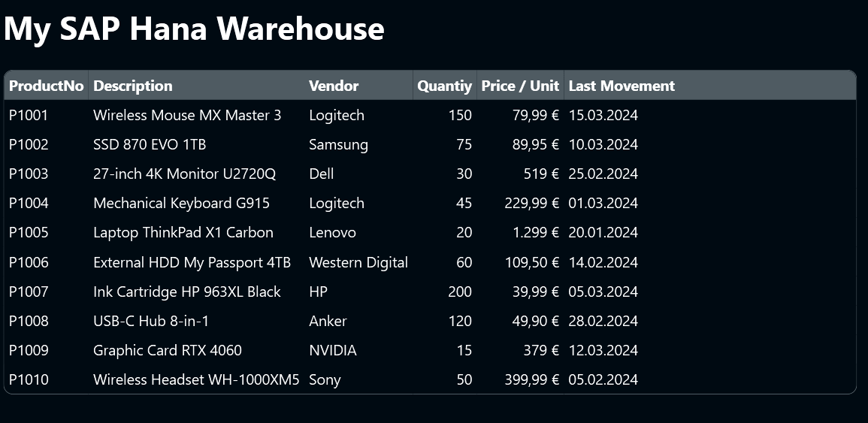Viewport: 868px width, 423px height.
Task: Select the Lenovo vendor cell
Action: pyautogui.click(x=332, y=233)
